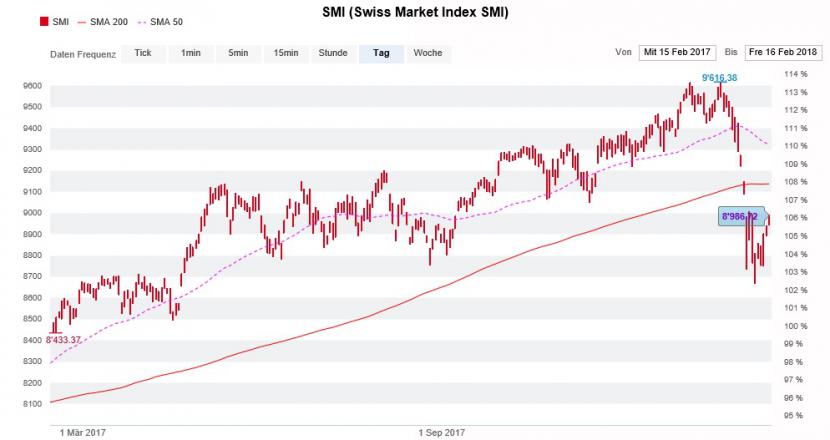Open the Von start date field

pos(676,52)
